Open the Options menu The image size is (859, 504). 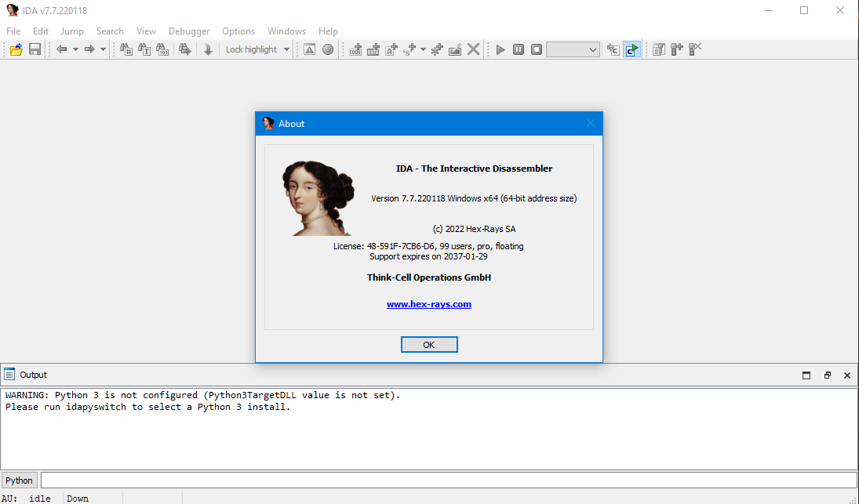click(x=238, y=31)
